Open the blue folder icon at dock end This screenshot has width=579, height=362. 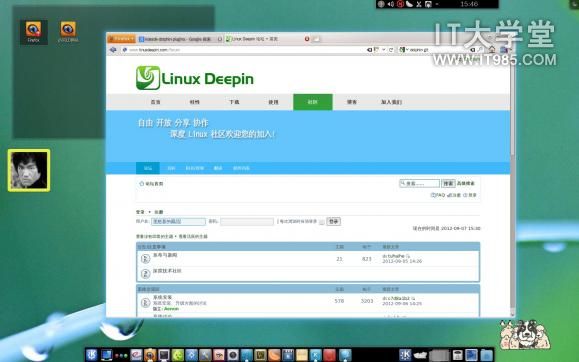click(x=487, y=355)
